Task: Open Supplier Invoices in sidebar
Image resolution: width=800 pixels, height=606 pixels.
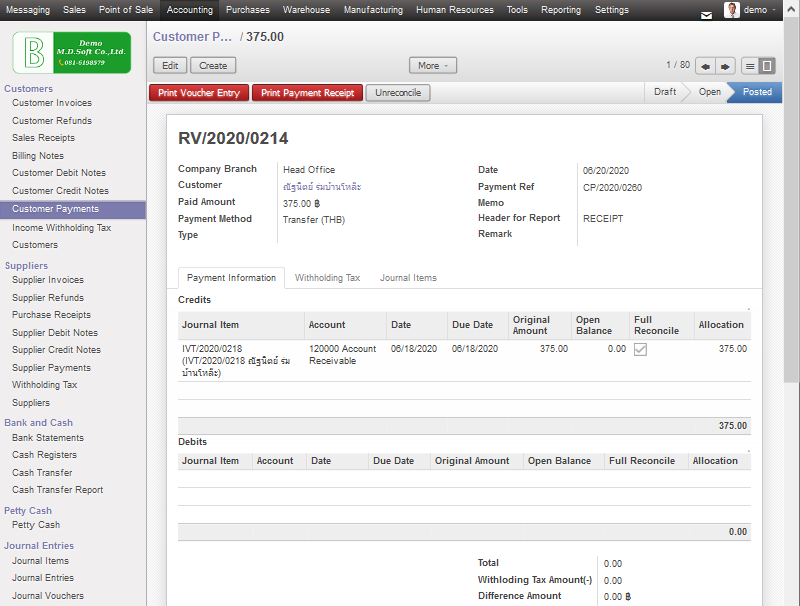Action: pyautogui.click(x=48, y=280)
